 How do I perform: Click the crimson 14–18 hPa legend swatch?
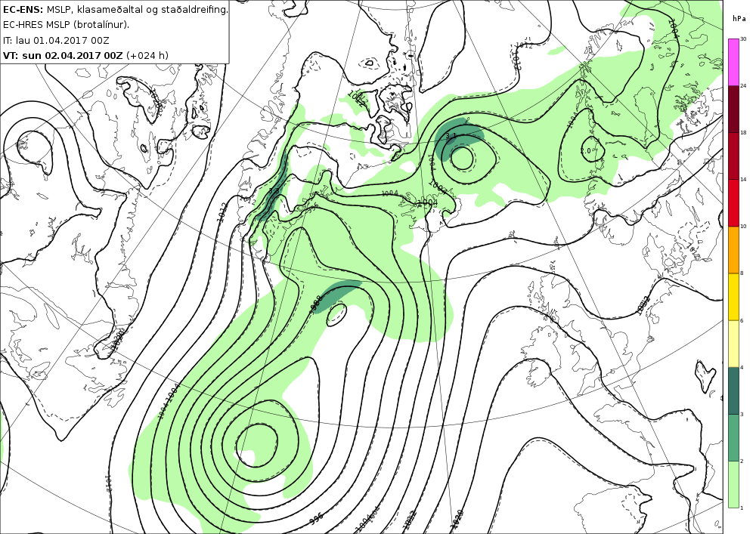733,156
